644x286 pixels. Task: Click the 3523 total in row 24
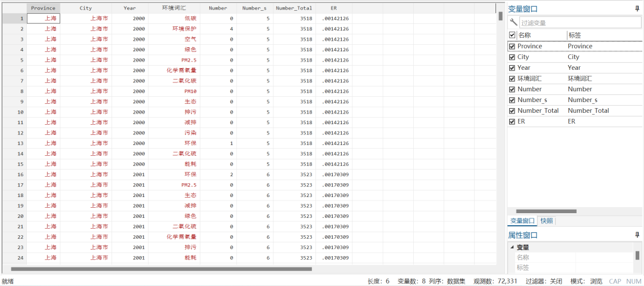click(294, 257)
